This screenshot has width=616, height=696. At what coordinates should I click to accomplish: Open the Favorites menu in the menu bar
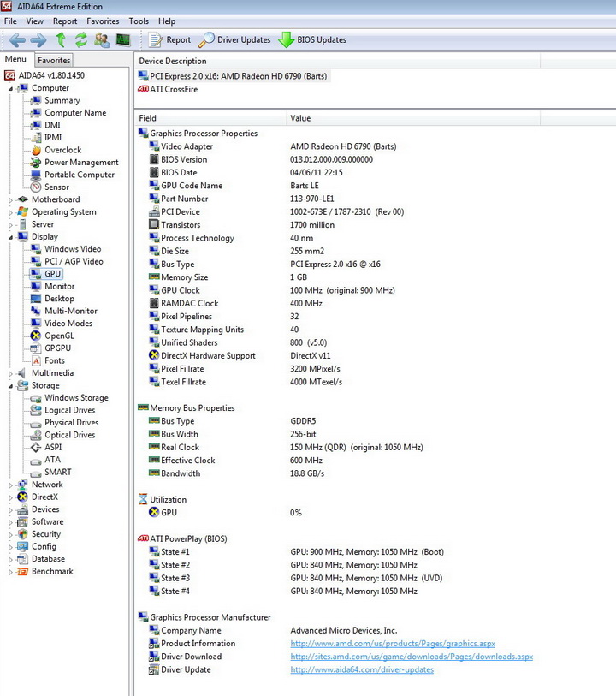point(103,21)
